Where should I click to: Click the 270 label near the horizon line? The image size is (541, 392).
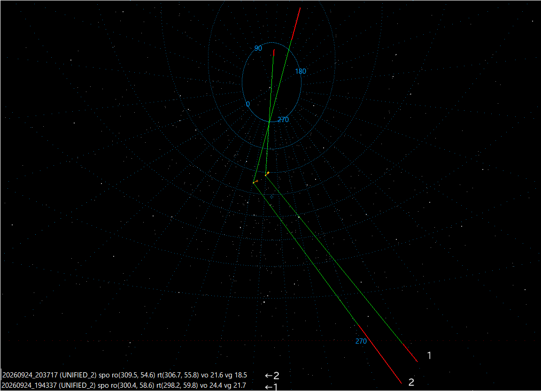click(x=361, y=341)
